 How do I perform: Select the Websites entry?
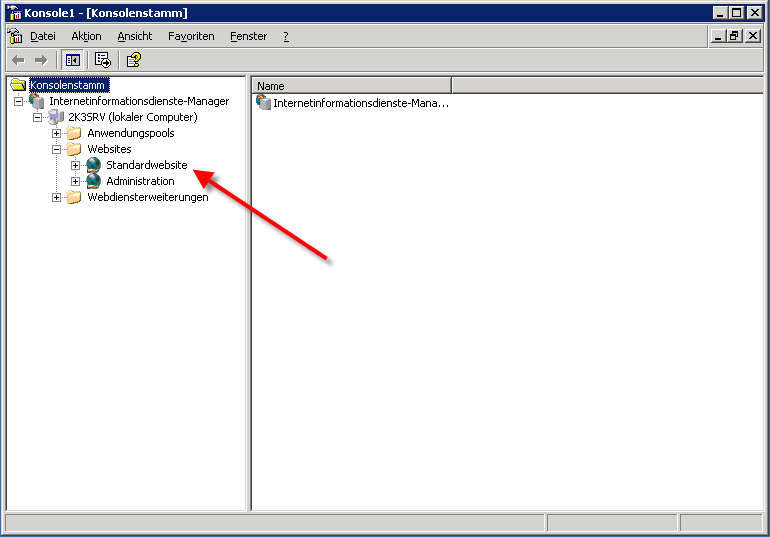tap(109, 149)
